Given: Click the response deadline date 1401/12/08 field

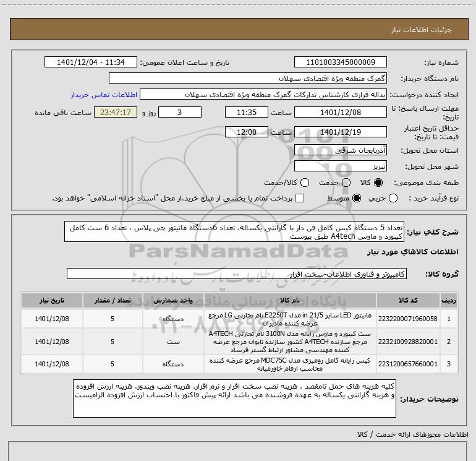Looking at the screenshot, I should pos(340,112).
